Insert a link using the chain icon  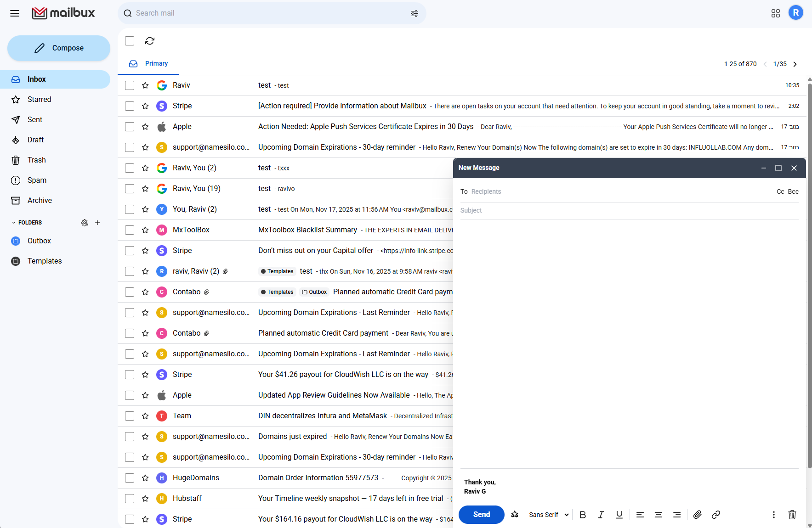[715, 515]
